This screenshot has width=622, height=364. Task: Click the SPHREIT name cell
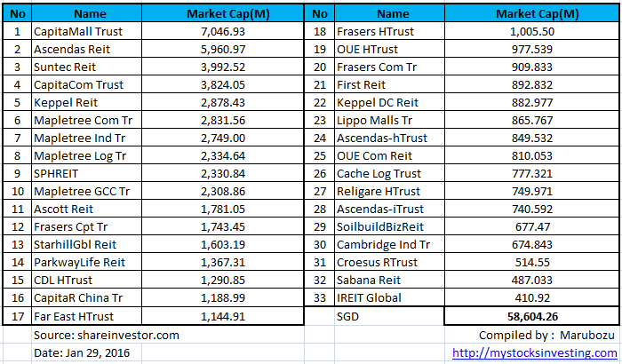pos(56,173)
